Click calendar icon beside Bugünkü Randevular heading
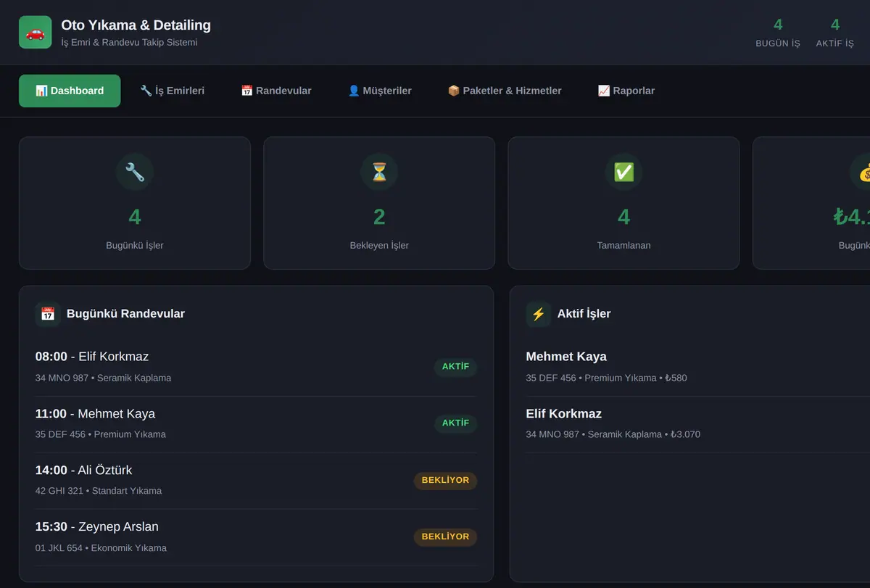The image size is (870, 588). point(48,314)
